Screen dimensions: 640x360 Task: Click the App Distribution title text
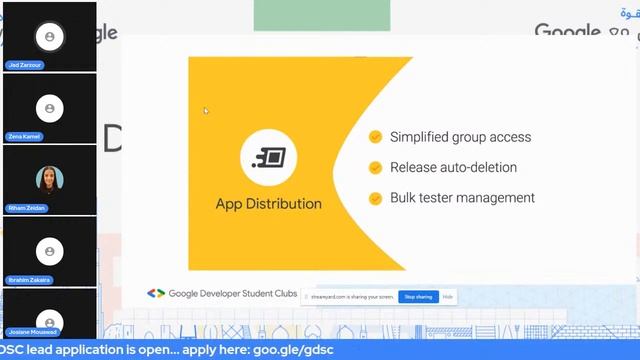269,204
